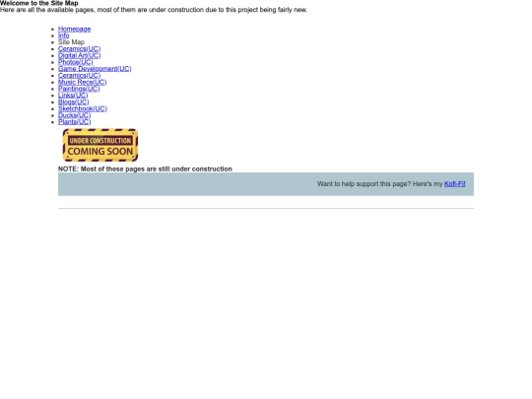Click the 'NOTE: Most of these pages' text
Screen dimensions: 532x399
click(x=145, y=169)
